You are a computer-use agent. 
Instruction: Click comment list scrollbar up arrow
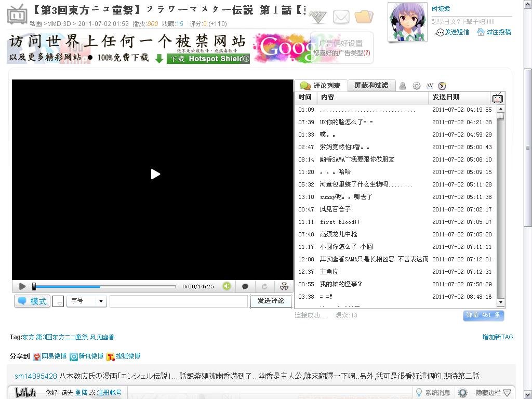500,109
